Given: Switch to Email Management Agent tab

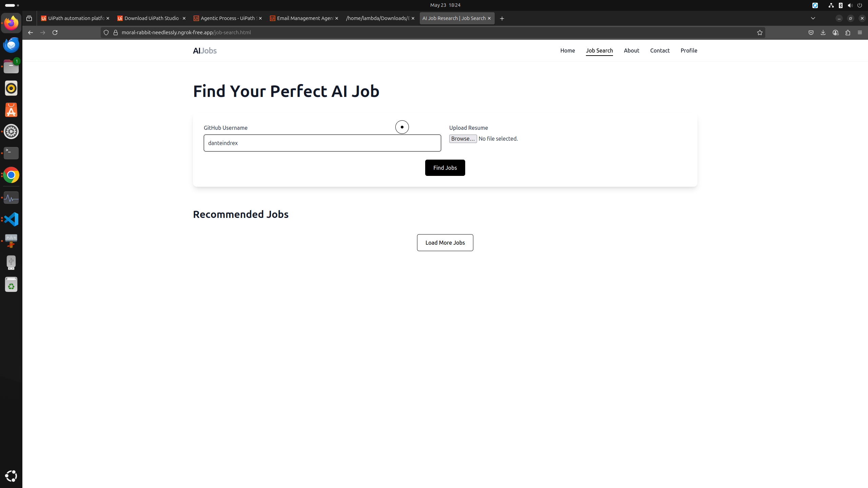Looking at the screenshot, I should (x=304, y=18).
